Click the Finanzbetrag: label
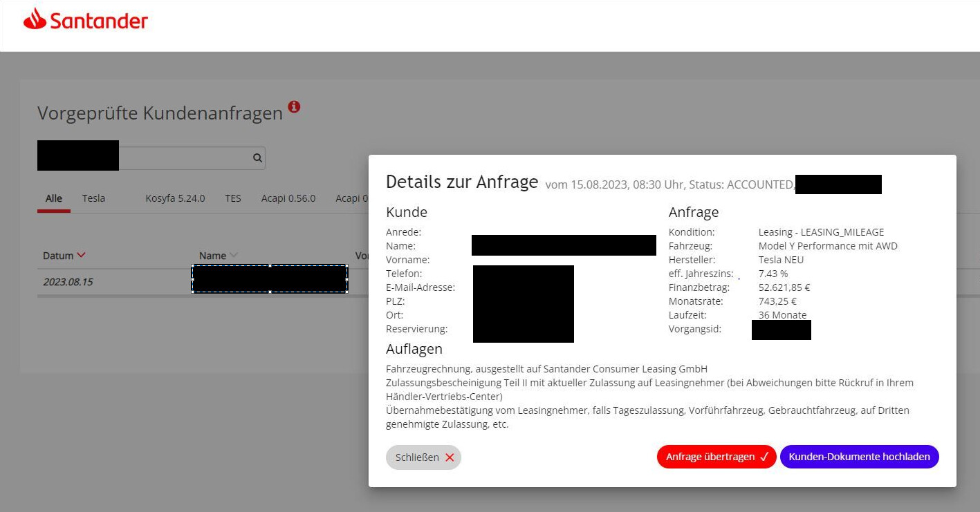The image size is (980, 512). [x=699, y=287]
